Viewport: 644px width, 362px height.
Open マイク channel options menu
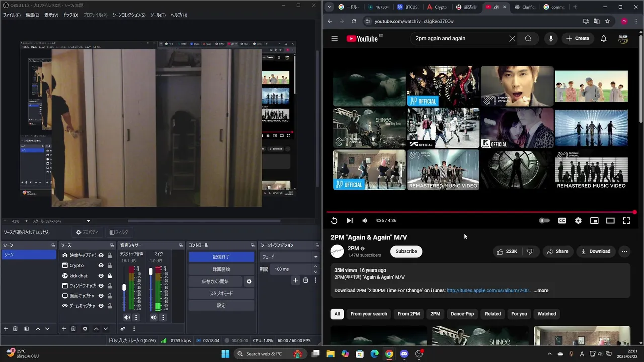coord(163,317)
